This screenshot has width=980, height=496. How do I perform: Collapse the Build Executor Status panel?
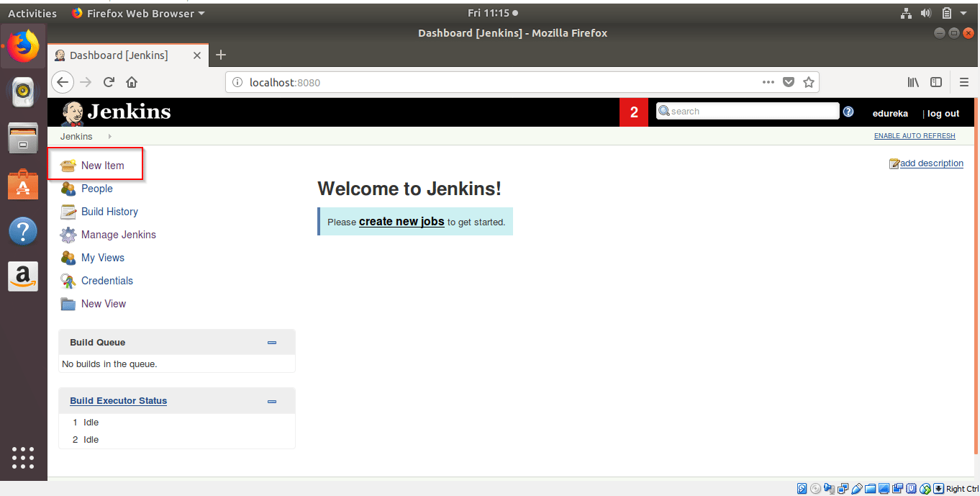272,401
